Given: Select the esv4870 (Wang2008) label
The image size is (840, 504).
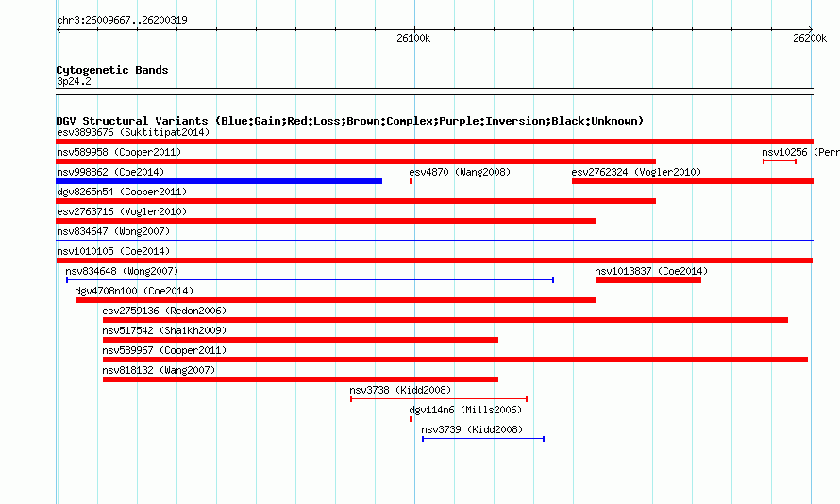Looking at the screenshot, I should [460, 172].
